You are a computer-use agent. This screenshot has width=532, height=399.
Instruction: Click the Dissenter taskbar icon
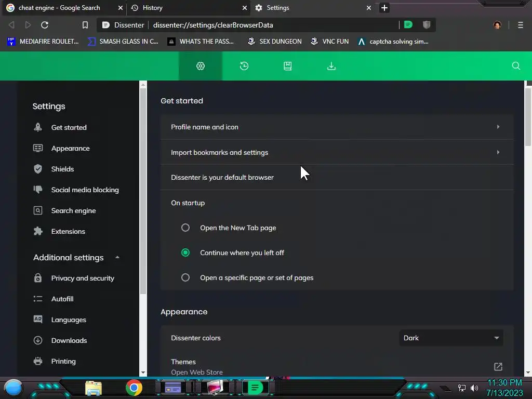255,388
